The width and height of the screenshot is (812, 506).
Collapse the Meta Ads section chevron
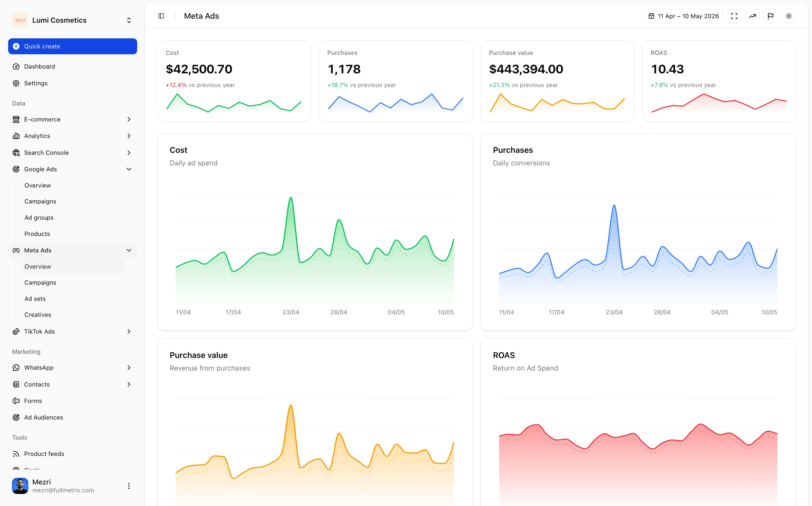point(129,250)
